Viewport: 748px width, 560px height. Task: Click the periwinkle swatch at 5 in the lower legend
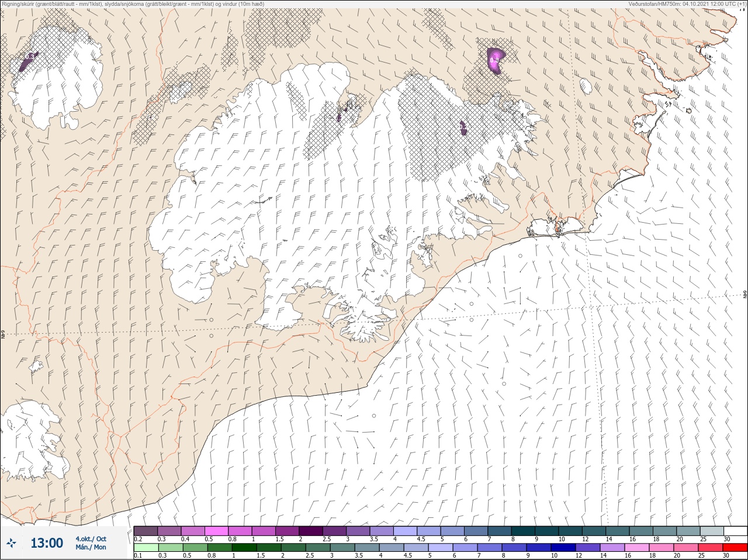pyautogui.click(x=440, y=548)
